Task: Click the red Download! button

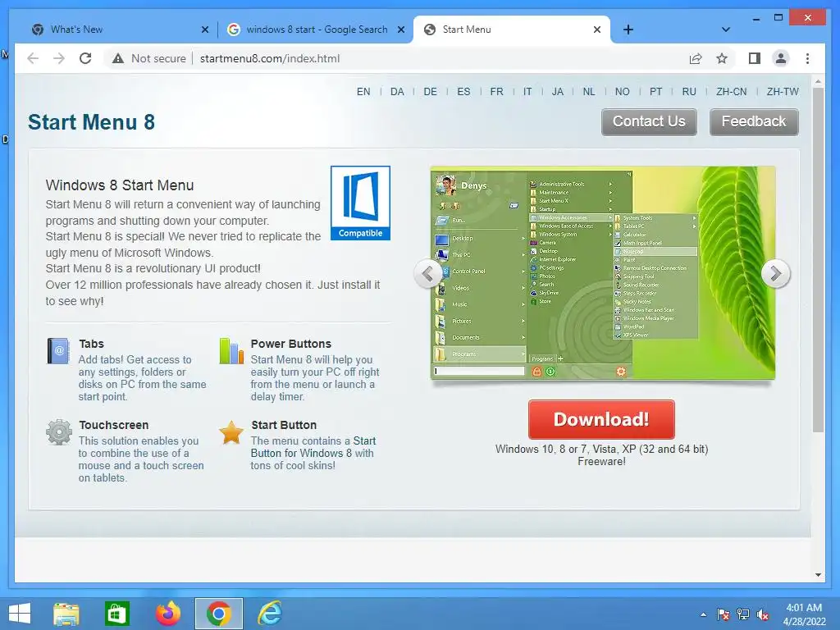Action: (601, 419)
